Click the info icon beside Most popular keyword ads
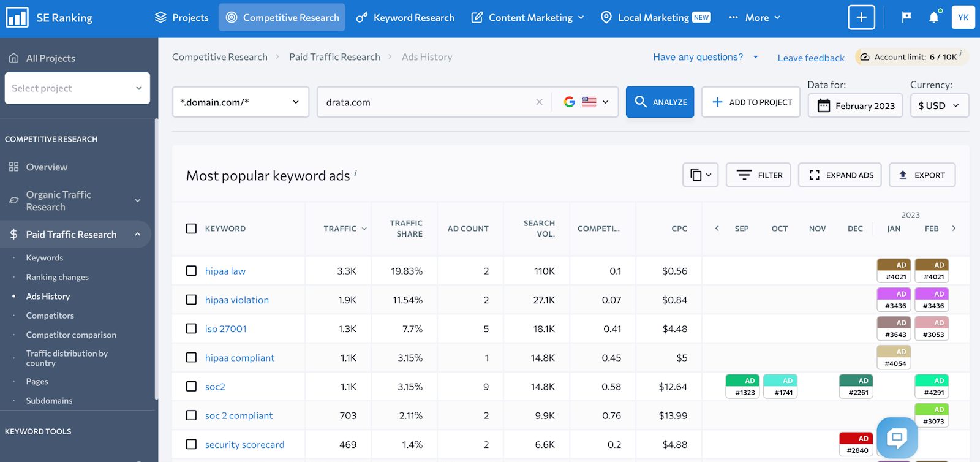This screenshot has width=980, height=462. coord(355,173)
